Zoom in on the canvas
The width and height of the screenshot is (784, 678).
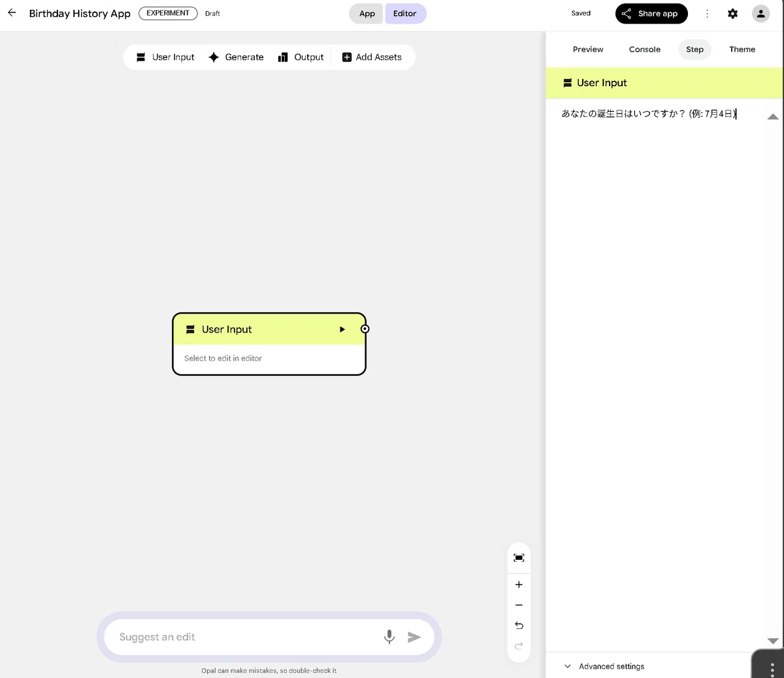(x=519, y=585)
